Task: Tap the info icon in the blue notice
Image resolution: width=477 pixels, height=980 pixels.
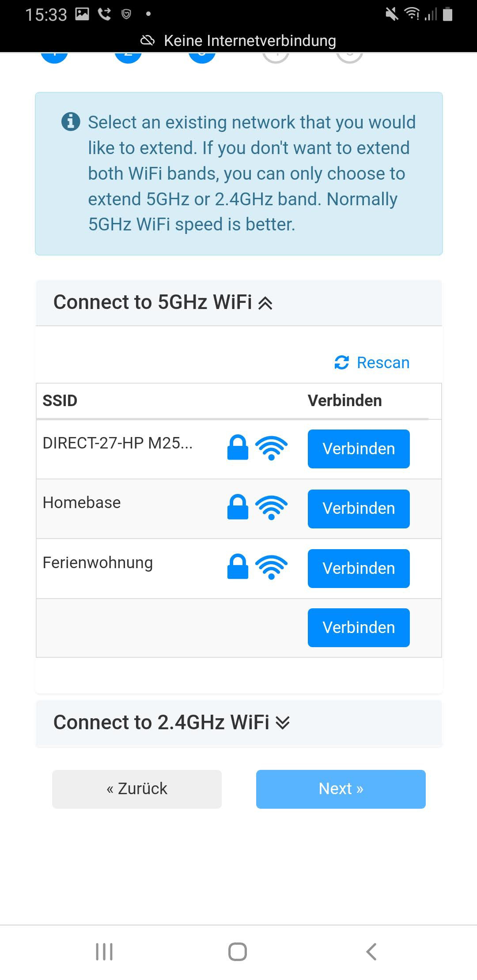Action: (x=71, y=121)
